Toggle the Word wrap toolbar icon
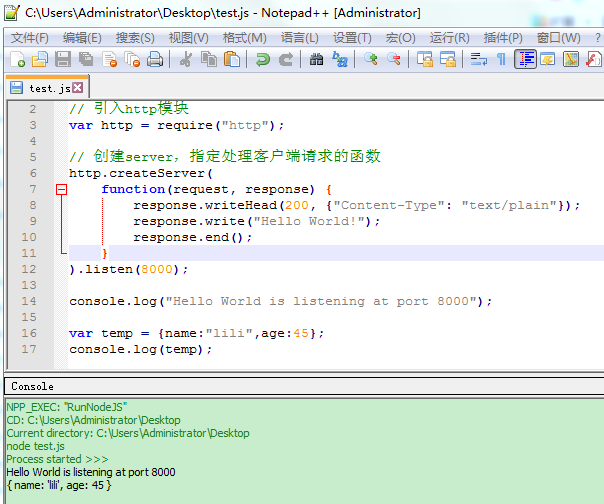Screen dimensions: 604x504 coord(478,59)
